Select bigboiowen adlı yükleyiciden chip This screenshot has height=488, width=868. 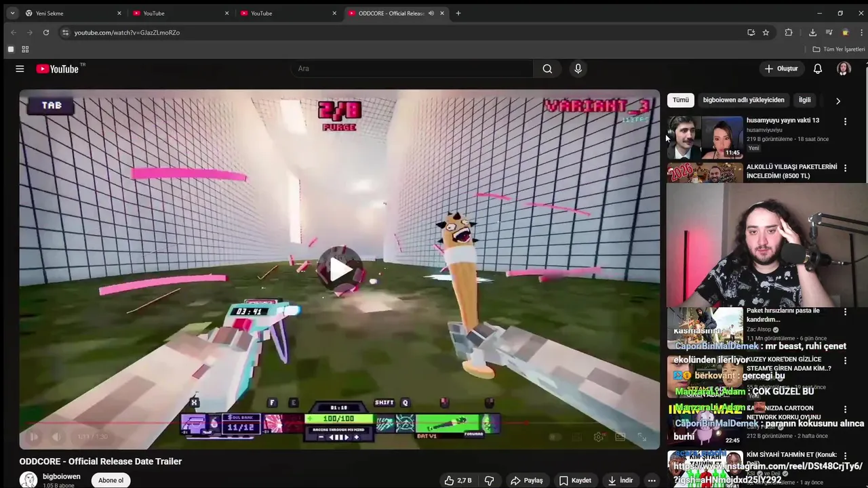743,100
